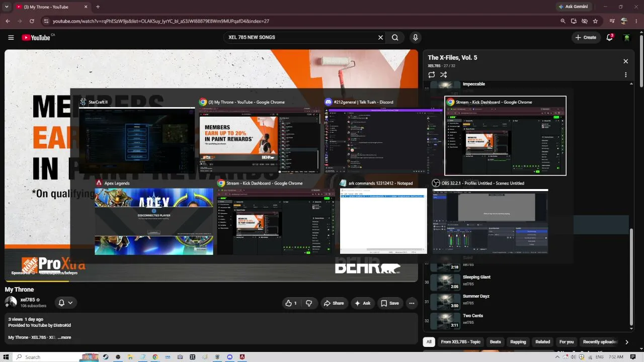Open the Chrome tab search dropdown arrow

point(7,7)
